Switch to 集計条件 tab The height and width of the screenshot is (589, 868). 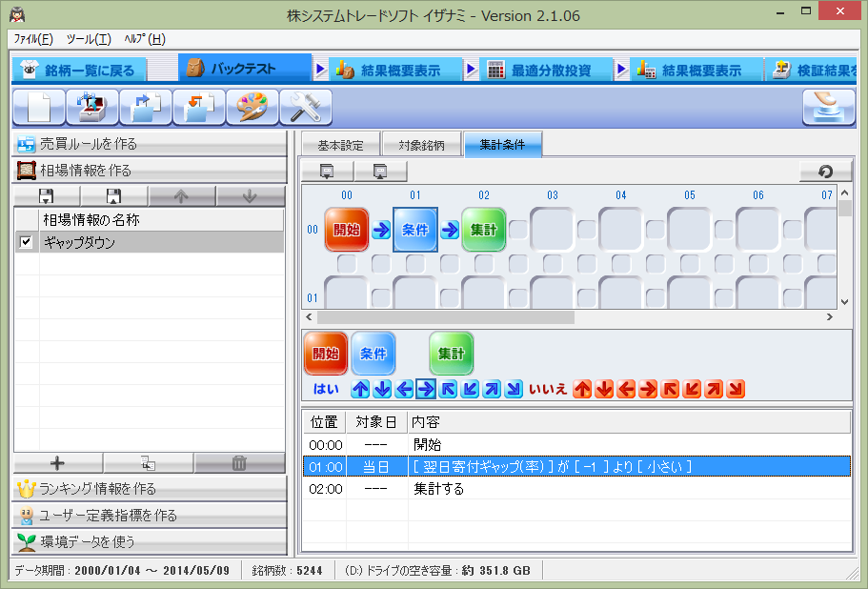(502, 145)
